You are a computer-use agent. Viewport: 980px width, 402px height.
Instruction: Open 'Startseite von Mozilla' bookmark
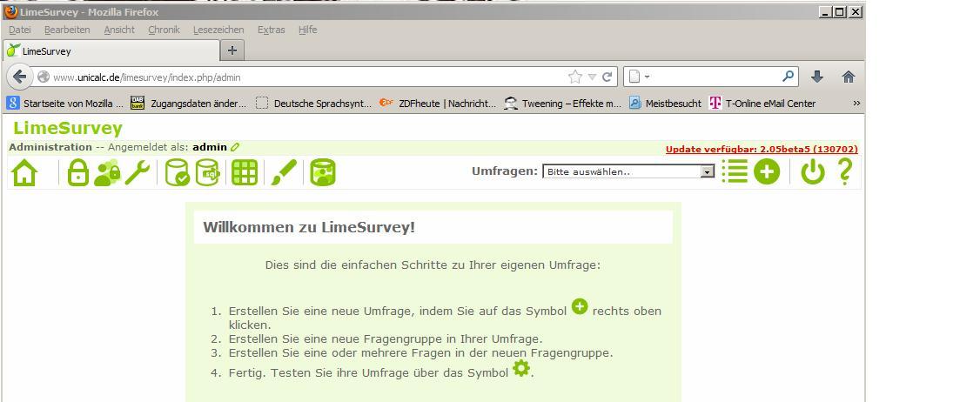point(65,104)
